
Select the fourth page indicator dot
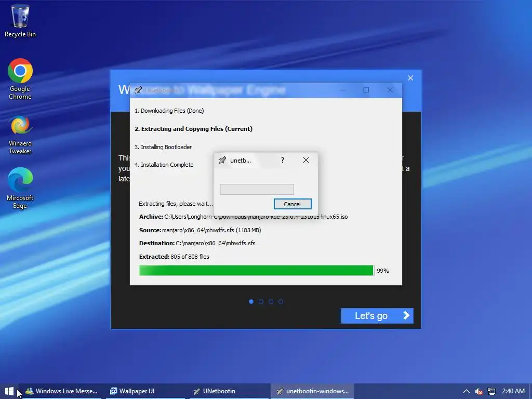[x=281, y=302]
